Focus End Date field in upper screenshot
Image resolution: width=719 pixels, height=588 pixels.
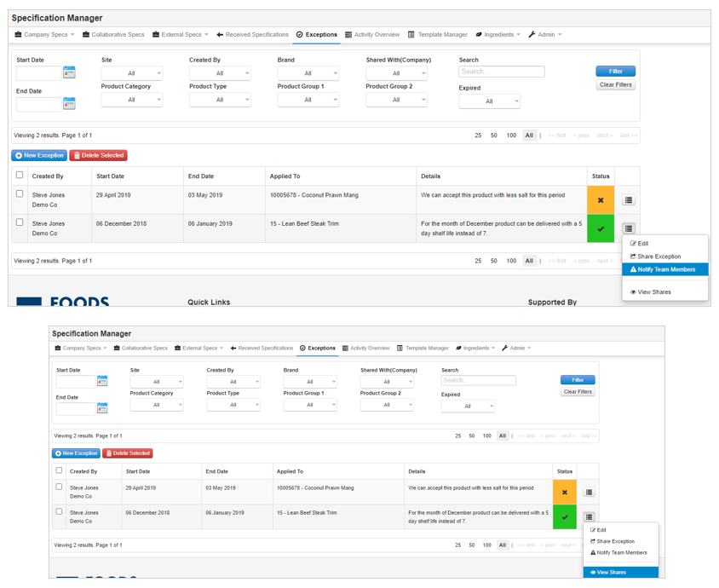[38, 104]
